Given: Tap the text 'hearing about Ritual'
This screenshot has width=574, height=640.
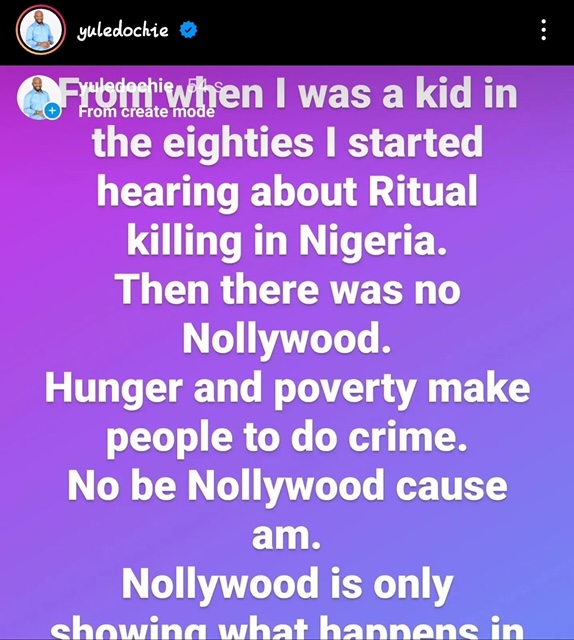Looking at the screenshot, I should (287, 192).
